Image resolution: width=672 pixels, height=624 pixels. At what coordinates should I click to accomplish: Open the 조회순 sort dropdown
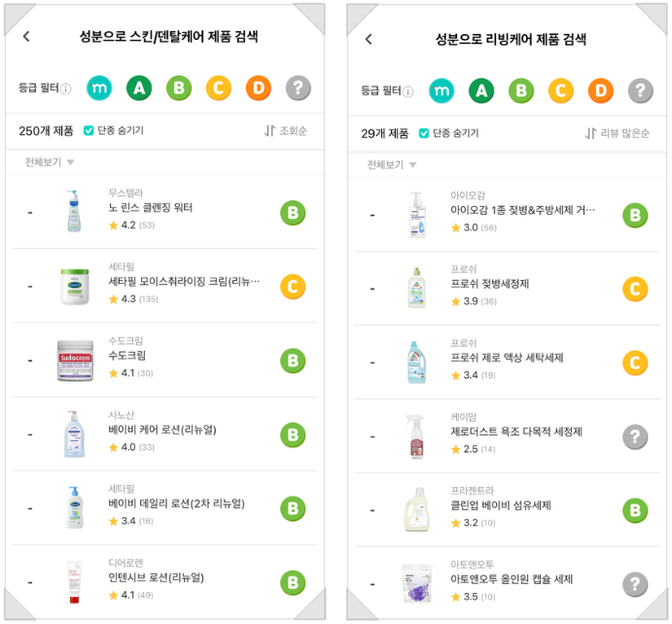pyautogui.click(x=286, y=130)
